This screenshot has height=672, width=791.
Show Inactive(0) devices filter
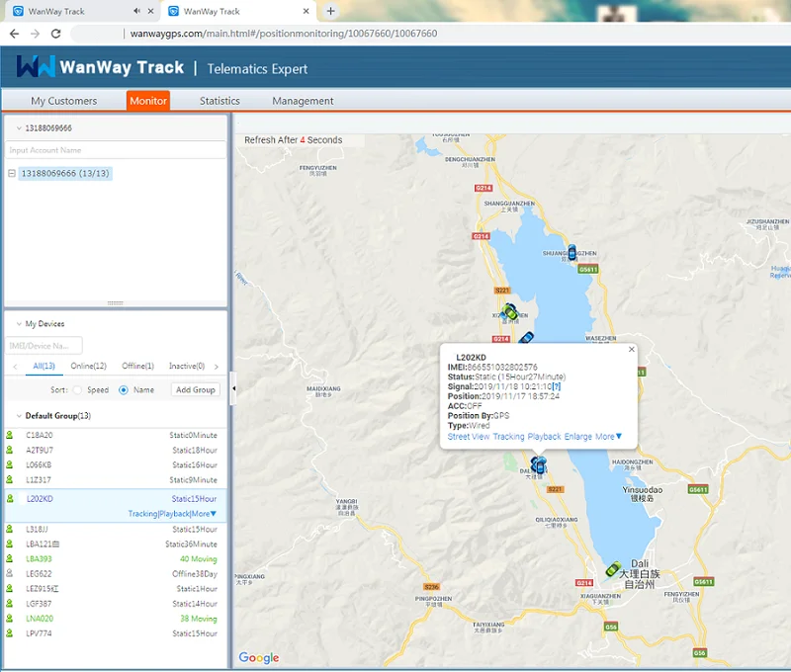click(187, 366)
